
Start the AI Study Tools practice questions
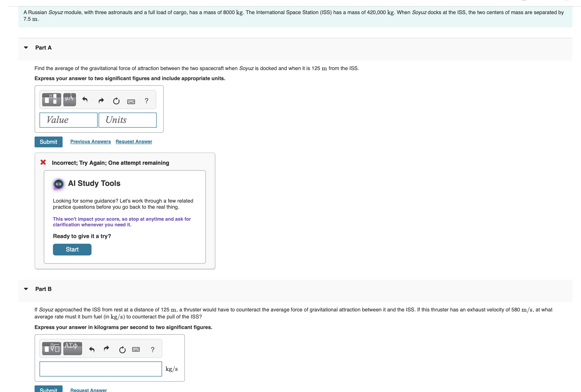coord(72,249)
